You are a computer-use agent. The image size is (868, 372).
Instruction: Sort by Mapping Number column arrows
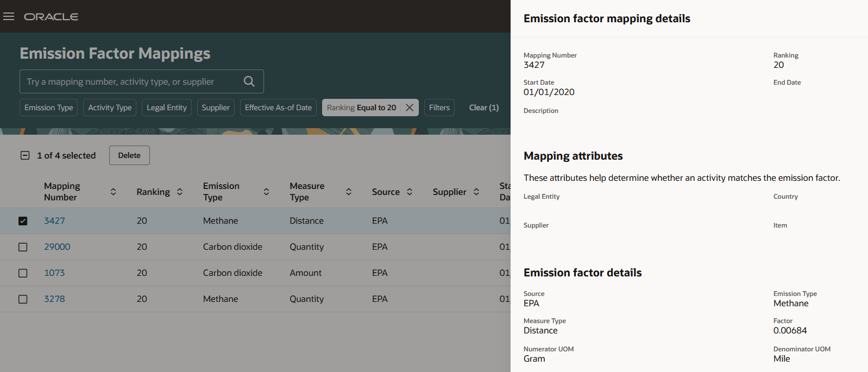click(113, 192)
